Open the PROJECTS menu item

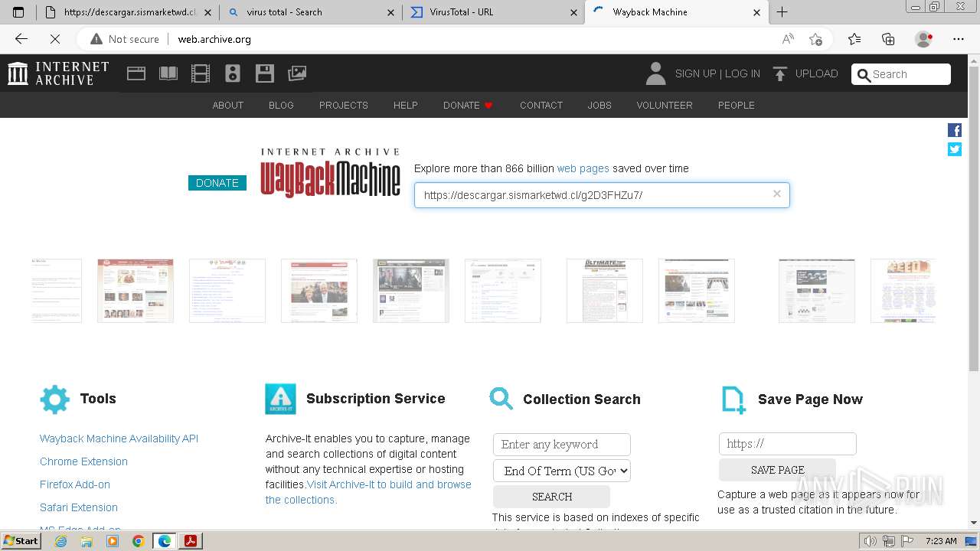pyautogui.click(x=344, y=105)
